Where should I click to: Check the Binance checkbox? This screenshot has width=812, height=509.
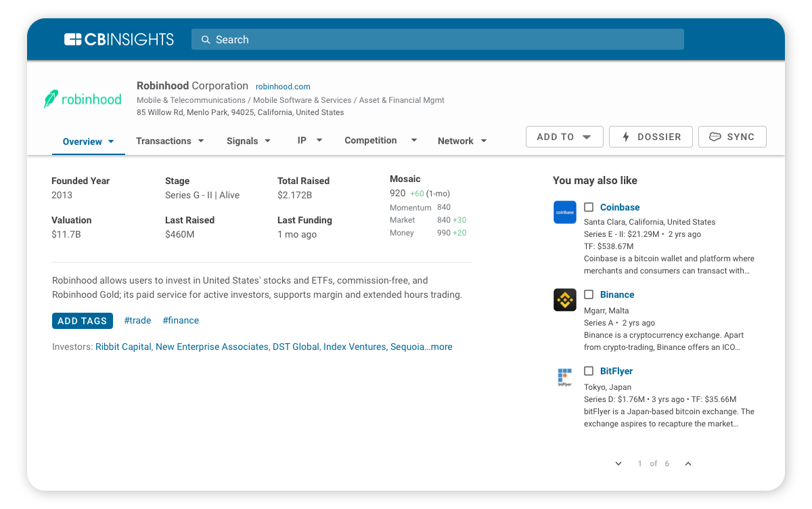click(589, 294)
